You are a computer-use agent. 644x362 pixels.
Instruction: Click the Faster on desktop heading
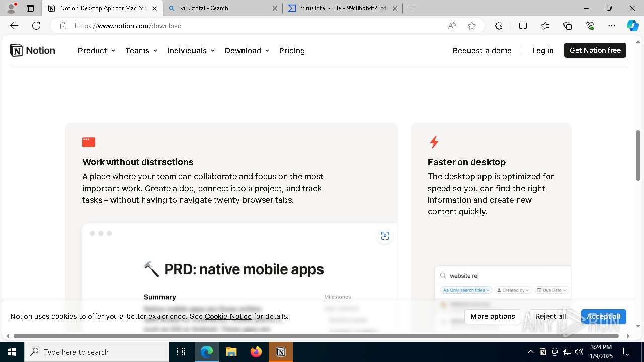pos(466,162)
